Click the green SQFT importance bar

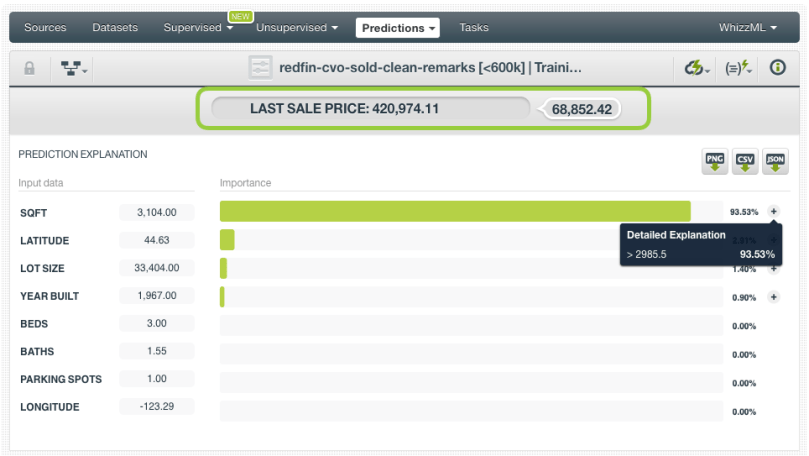point(455,211)
